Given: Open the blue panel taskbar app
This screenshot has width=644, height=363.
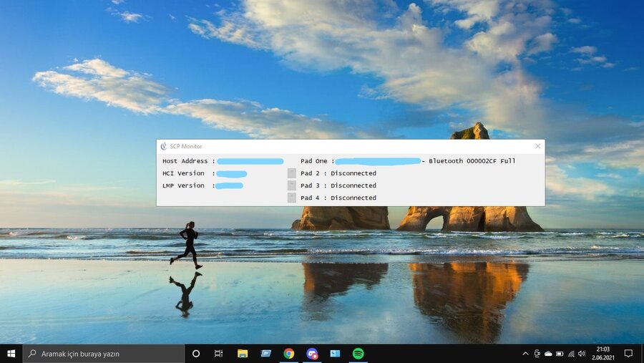Looking at the screenshot, I should click(335, 354).
